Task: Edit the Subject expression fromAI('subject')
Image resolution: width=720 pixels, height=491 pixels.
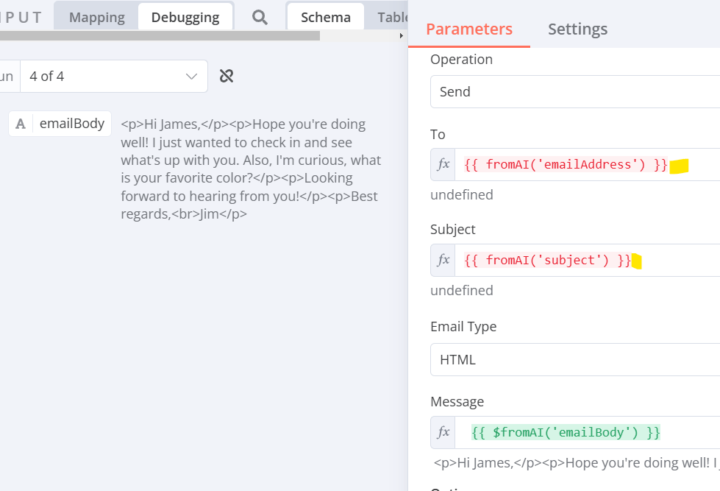Action: coord(547,260)
